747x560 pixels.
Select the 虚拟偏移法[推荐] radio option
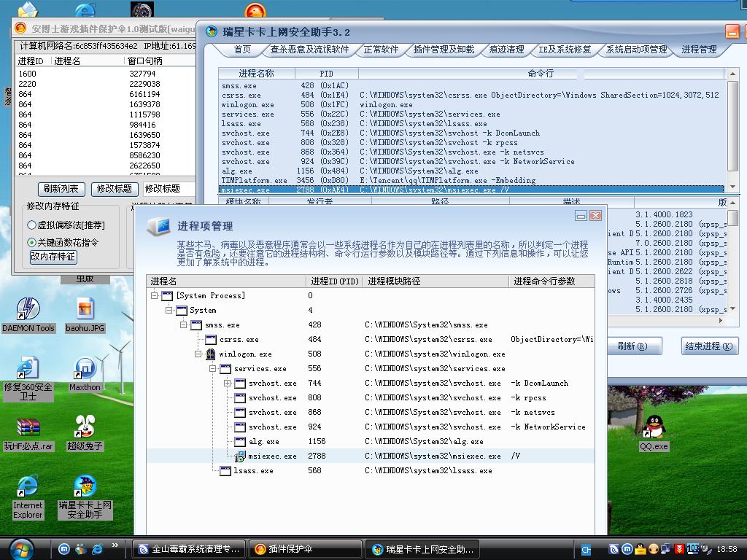[32, 225]
